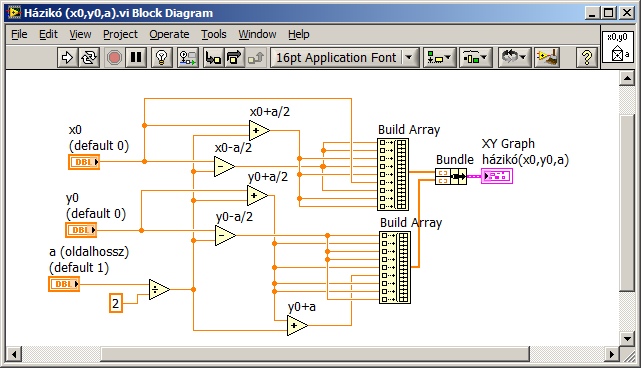Image resolution: width=641 pixels, height=368 pixels.
Task: Open the Align Objects dropdown
Action: click(439, 58)
